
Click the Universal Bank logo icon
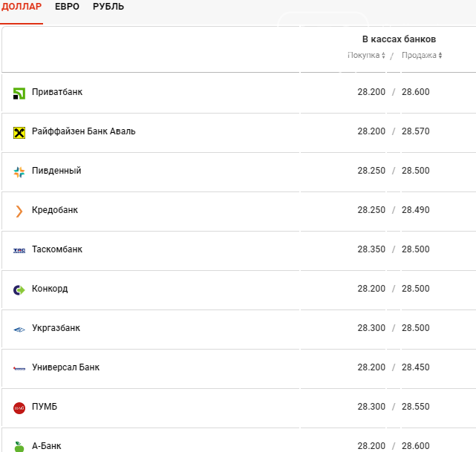pos(19,368)
